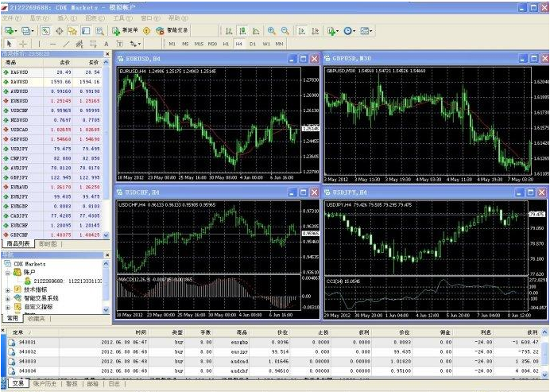Toggle Chart Shift button
The height and width of the screenshot is (392, 550).
316,31
